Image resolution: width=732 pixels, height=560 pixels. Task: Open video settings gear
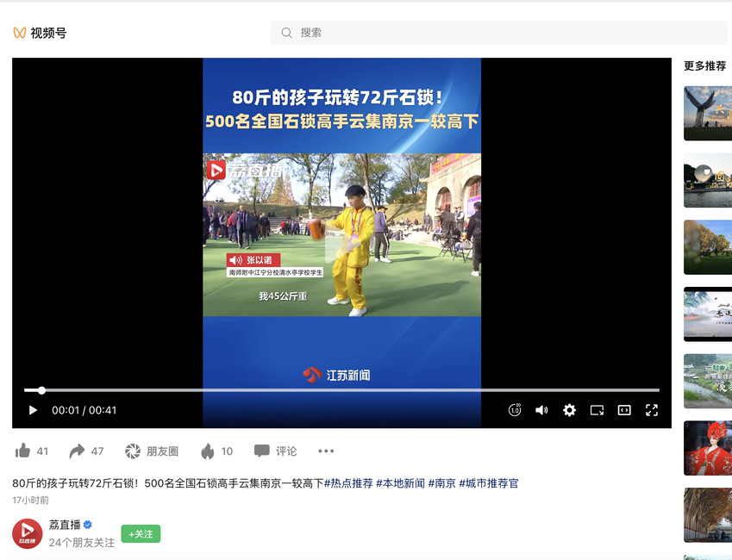tap(569, 410)
